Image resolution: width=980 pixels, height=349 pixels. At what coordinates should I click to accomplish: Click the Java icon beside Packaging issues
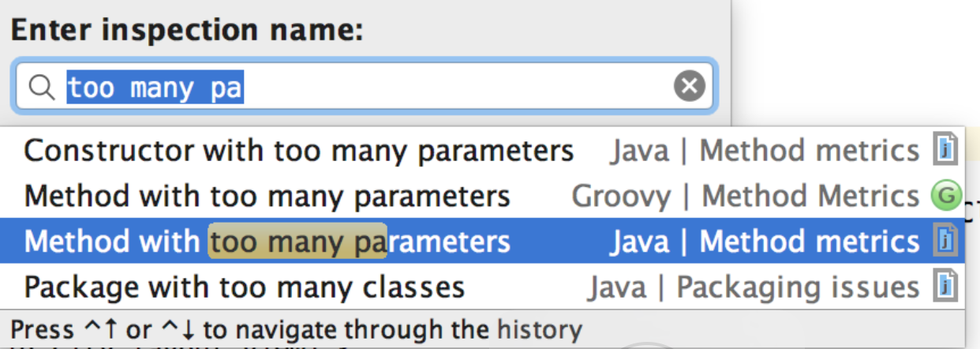click(x=944, y=287)
